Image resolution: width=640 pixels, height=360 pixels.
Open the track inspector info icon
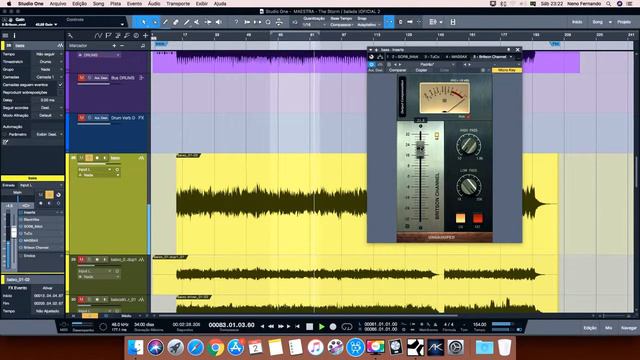tap(14, 36)
